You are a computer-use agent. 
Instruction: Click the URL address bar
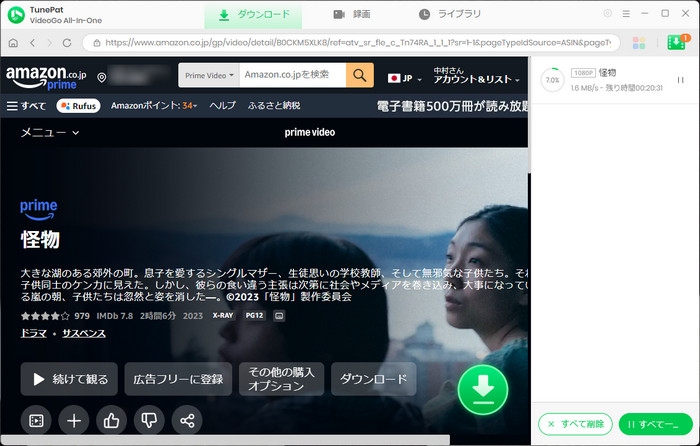(351, 43)
